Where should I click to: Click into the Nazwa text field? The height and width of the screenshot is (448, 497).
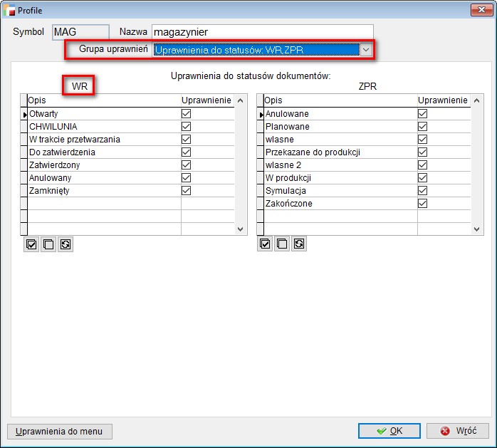pos(262,32)
